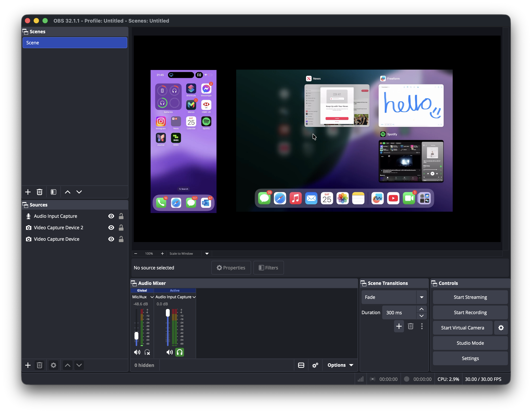Move scene up with arrow icon
The height and width of the screenshot is (413, 532).
67,192
